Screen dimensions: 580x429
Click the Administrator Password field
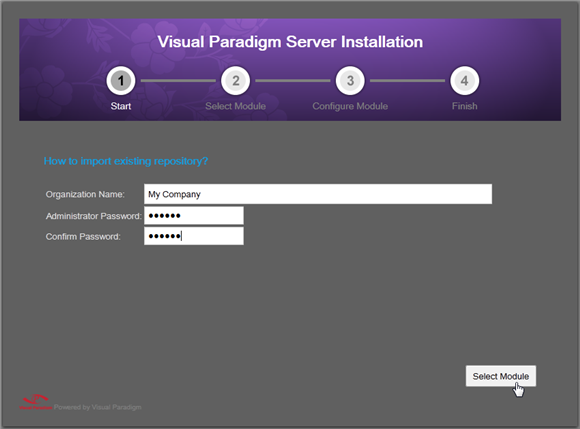(194, 216)
